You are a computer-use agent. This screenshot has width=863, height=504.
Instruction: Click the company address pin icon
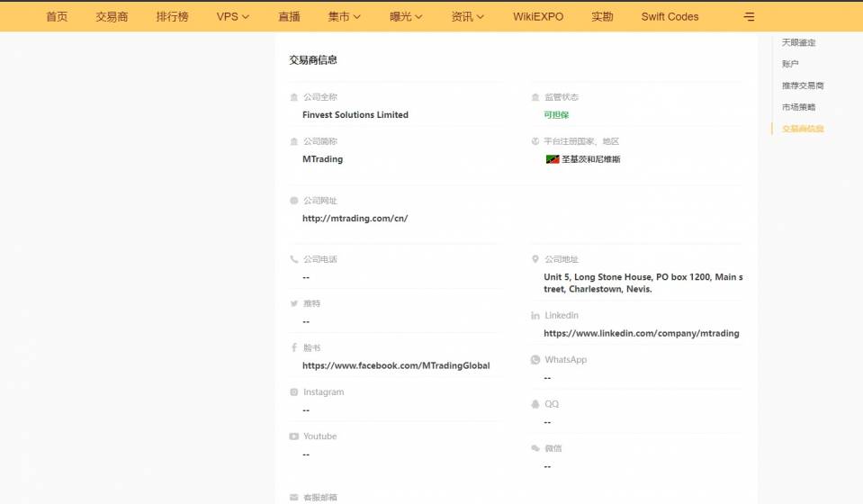pyautogui.click(x=535, y=259)
